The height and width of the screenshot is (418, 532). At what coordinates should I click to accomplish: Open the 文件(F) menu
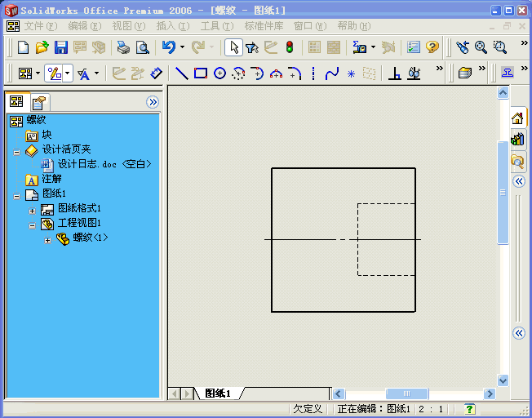click(x=41, y=26)
